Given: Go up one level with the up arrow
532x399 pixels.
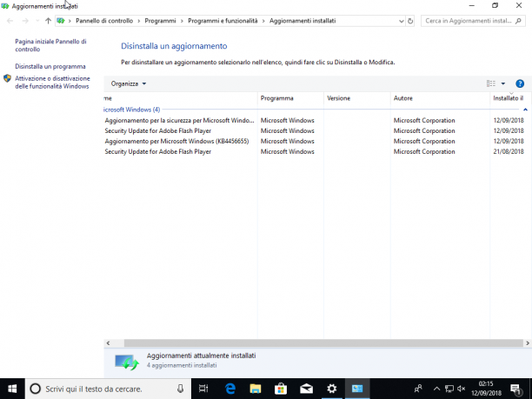Looking at the screenshot, I should coord(48,21).
